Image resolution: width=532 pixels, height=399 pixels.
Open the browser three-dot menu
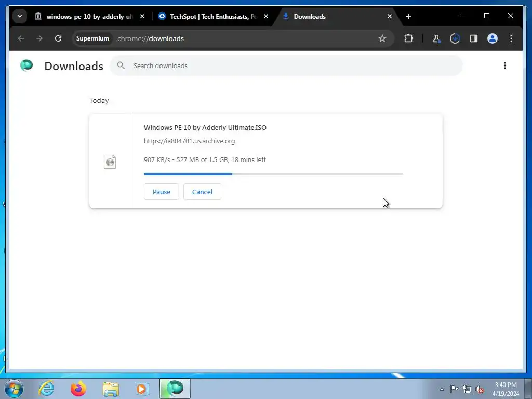pyautogui.click(x=511, y=38)
